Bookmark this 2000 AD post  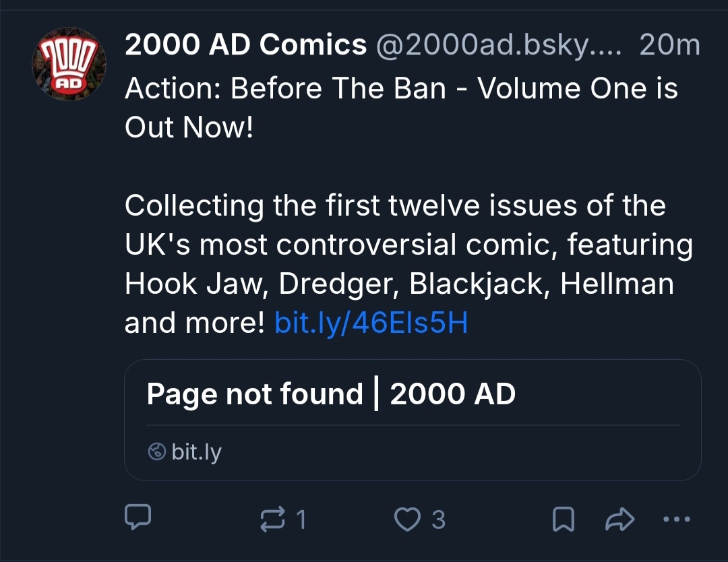pyautogui.click(x=563, y=519)
